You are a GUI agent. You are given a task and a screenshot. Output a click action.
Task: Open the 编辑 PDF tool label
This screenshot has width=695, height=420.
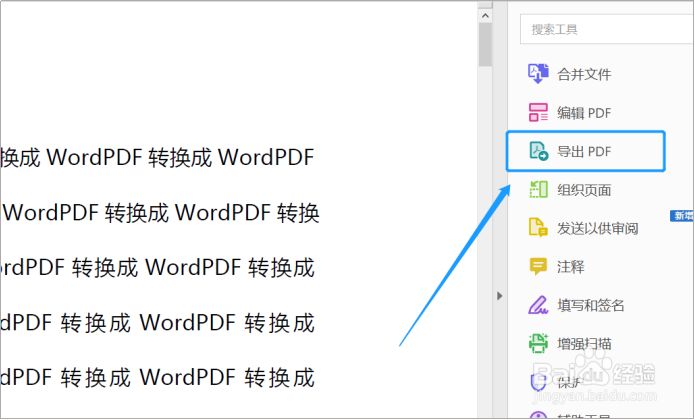pos(584,113)
